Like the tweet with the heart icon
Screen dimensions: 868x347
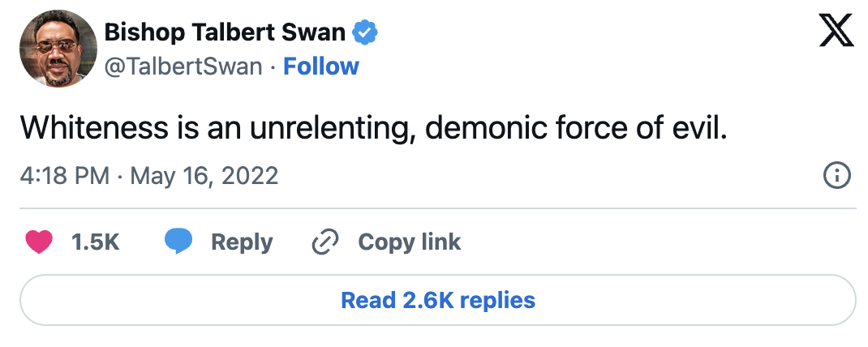tap(39, 242)
